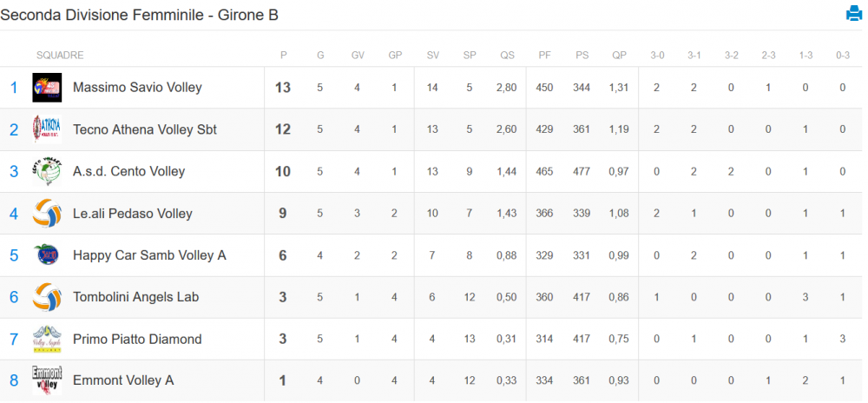Image resolution: width=868 pixels, height=403 pixels.
Task: Sort by the P points column header
Action: 284,56
